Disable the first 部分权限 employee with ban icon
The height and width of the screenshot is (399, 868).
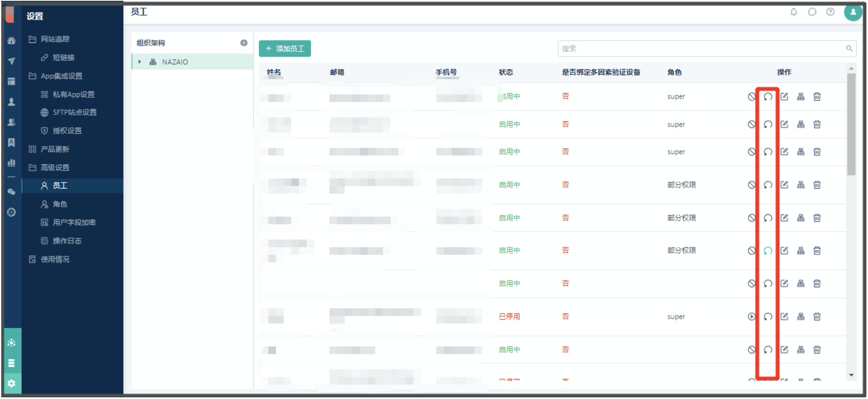751,185
